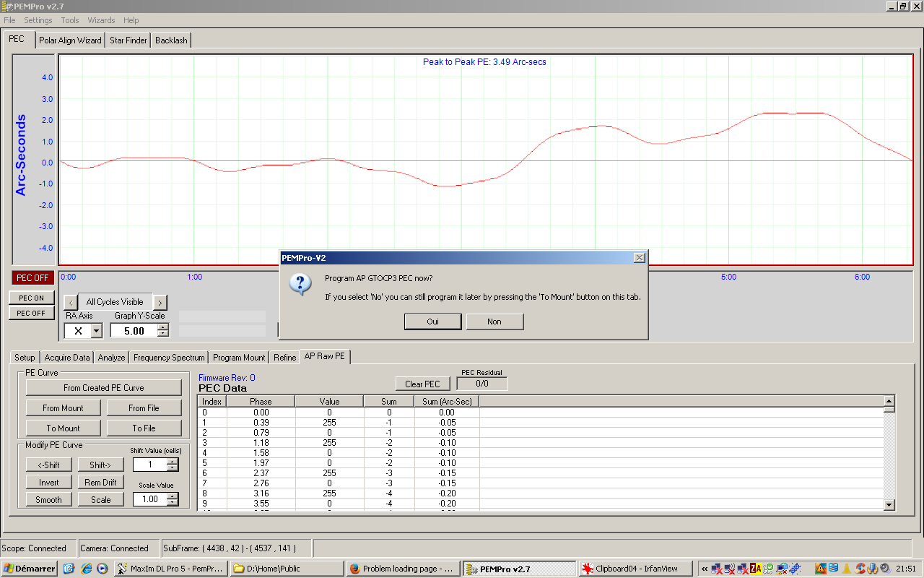Click the To Mount button
The width and height of the screenshot is (924, 578).
pyautogui.click(x=63, y=428)
